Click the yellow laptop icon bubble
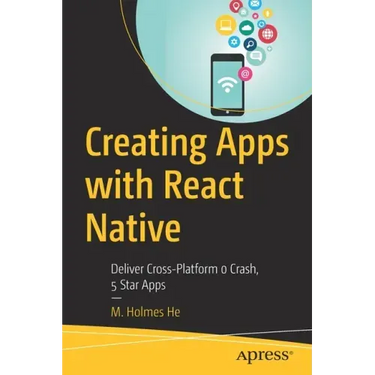The width and height of the screenshot is (375, 375). tap(225, 26)
